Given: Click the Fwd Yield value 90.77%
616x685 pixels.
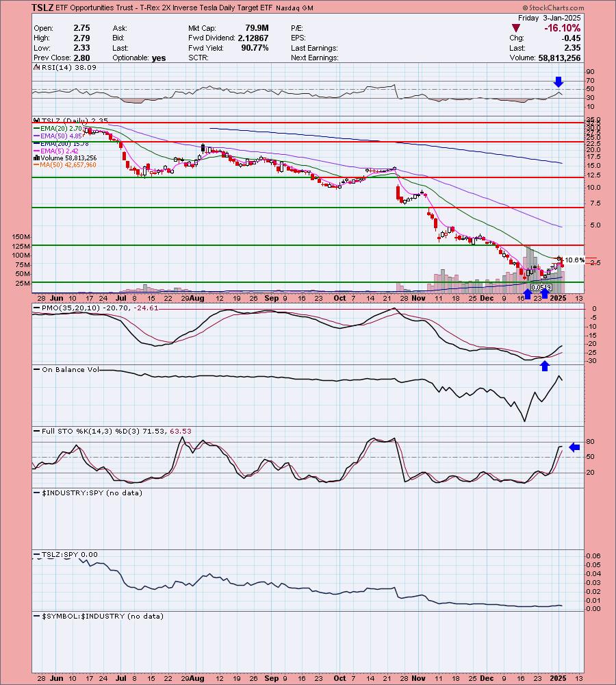Looking at the screenshot, I should pyautogui.click(x=255, y=48).
